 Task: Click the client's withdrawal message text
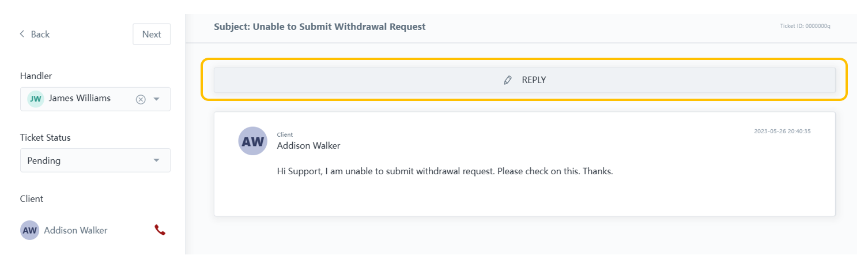(x=444, y=171)
